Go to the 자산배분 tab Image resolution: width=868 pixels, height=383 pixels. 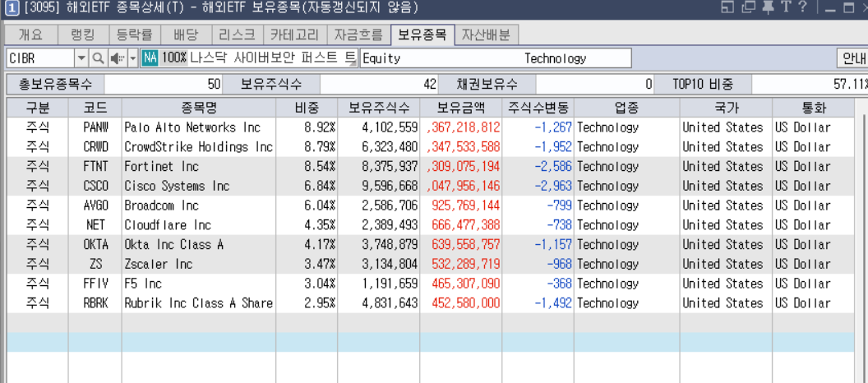(x=487, y=35)
